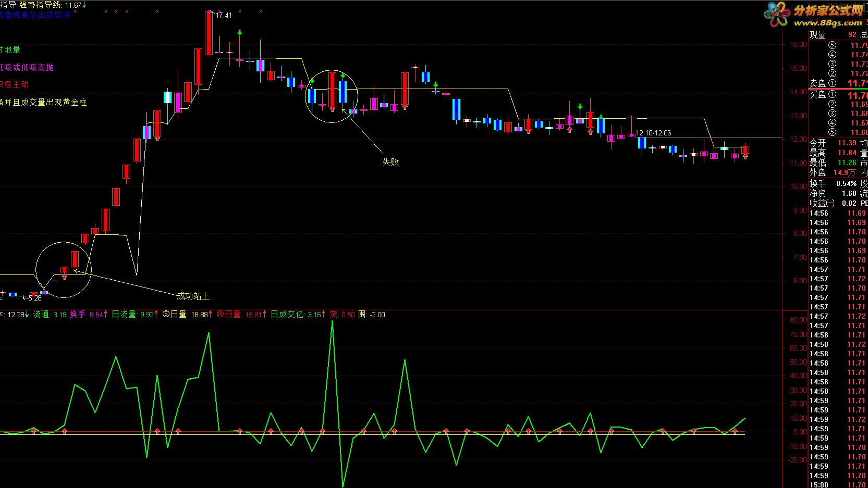The height and width of the screenshot is (488, 868).
Task: Click the 换手 8.54% turnover row
Action: coord(833,183)
